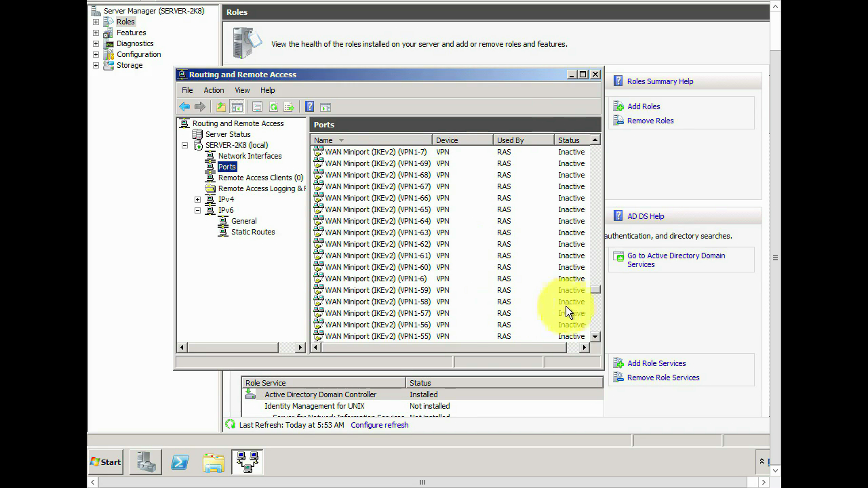Click the Add Role Services link
The image size is (868, 488).
(656, 363)
